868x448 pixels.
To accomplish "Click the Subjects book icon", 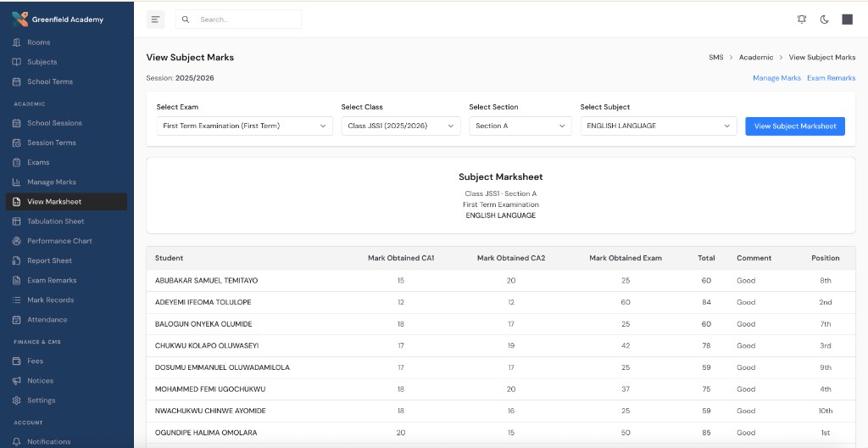I will (17, 62).
